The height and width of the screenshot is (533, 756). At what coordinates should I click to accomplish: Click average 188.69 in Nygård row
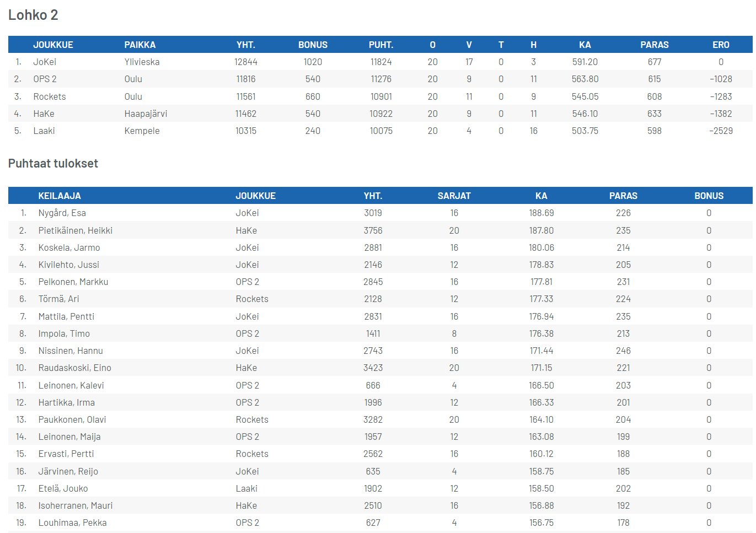tap(541, 213)
